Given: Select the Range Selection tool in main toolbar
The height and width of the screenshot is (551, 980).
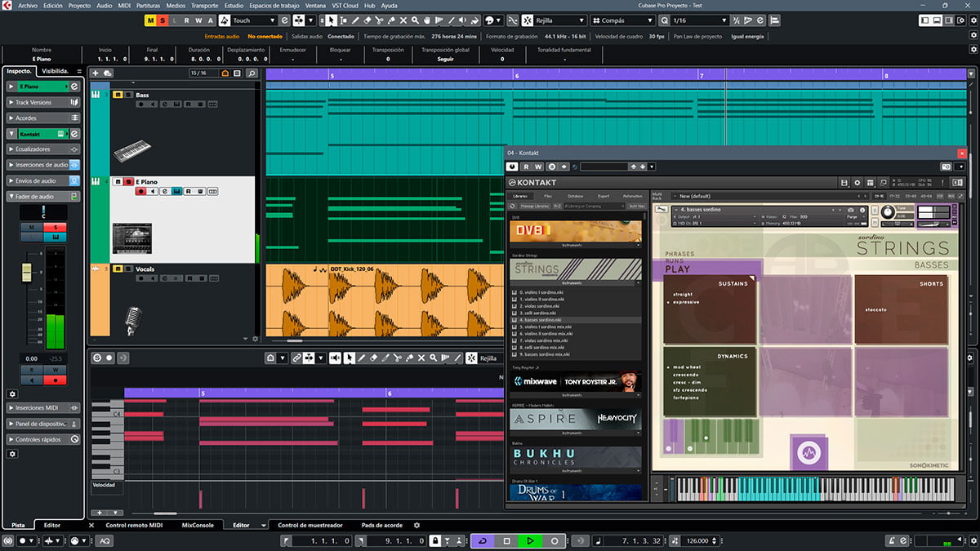Looking at the screenshot, I should [x=344, y=20].
